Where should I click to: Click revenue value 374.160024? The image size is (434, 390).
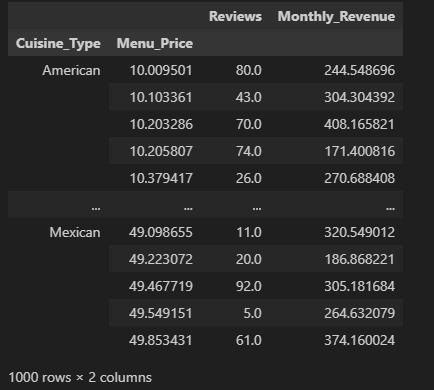point(360,340)
